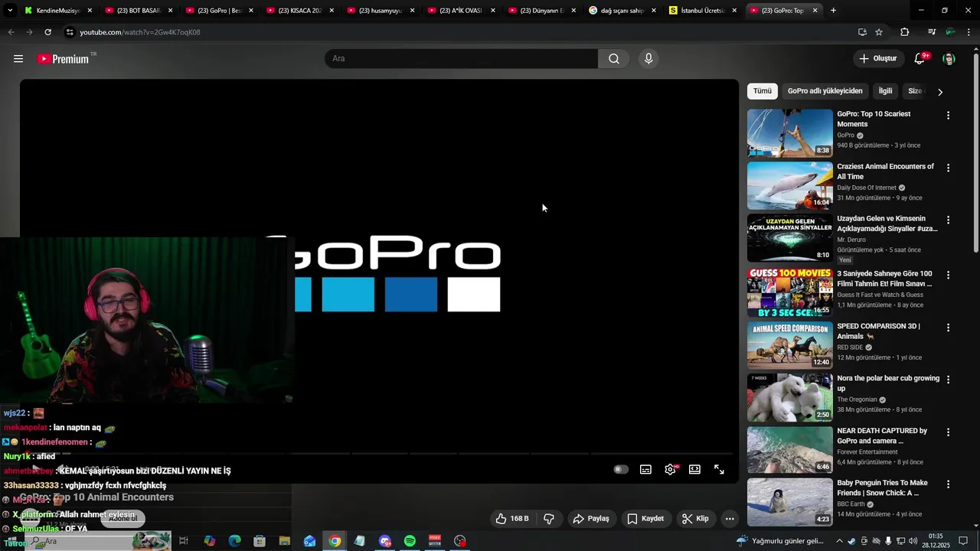
Task: Select GoPro adlı yükleyiciden chip
Action: tap(825, 91)
